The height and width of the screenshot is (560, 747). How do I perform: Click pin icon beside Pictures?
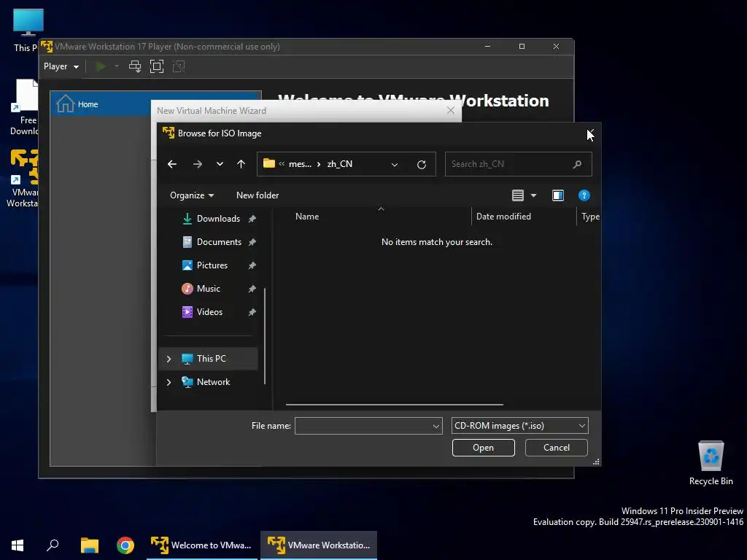coord(252,265)
